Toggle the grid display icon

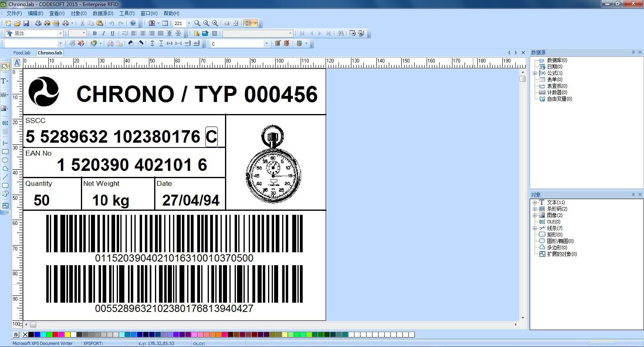pos(165,23)
